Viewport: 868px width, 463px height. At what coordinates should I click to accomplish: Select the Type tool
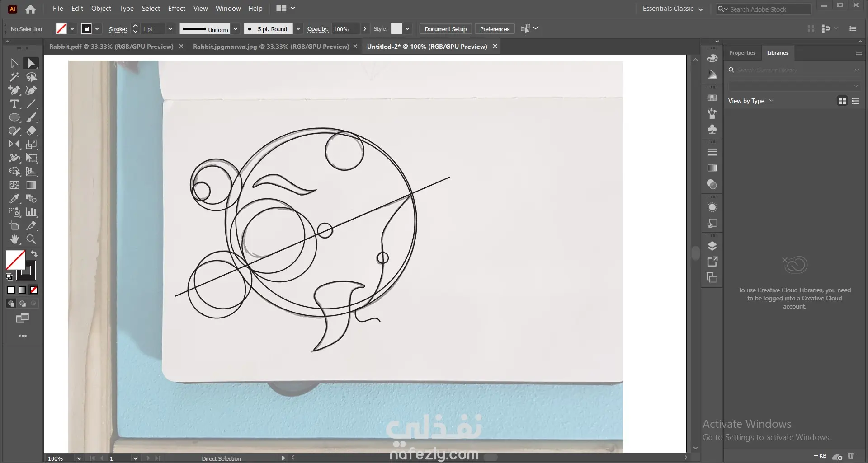14,104
